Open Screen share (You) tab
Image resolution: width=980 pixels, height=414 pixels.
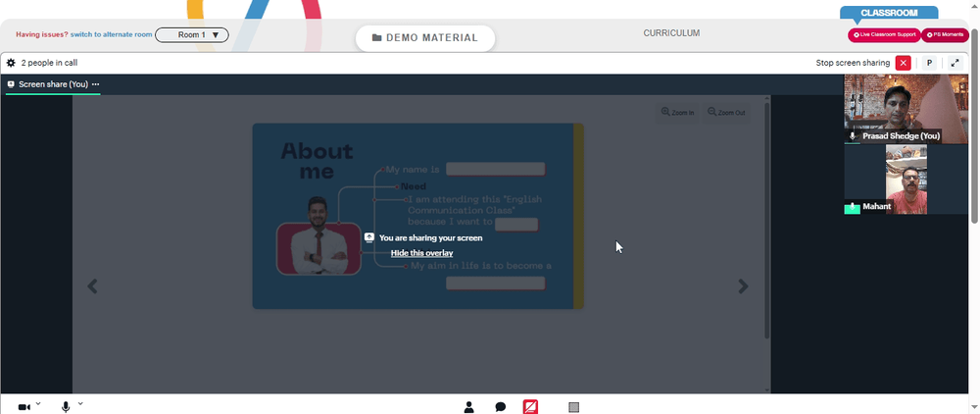pos(53,84)
